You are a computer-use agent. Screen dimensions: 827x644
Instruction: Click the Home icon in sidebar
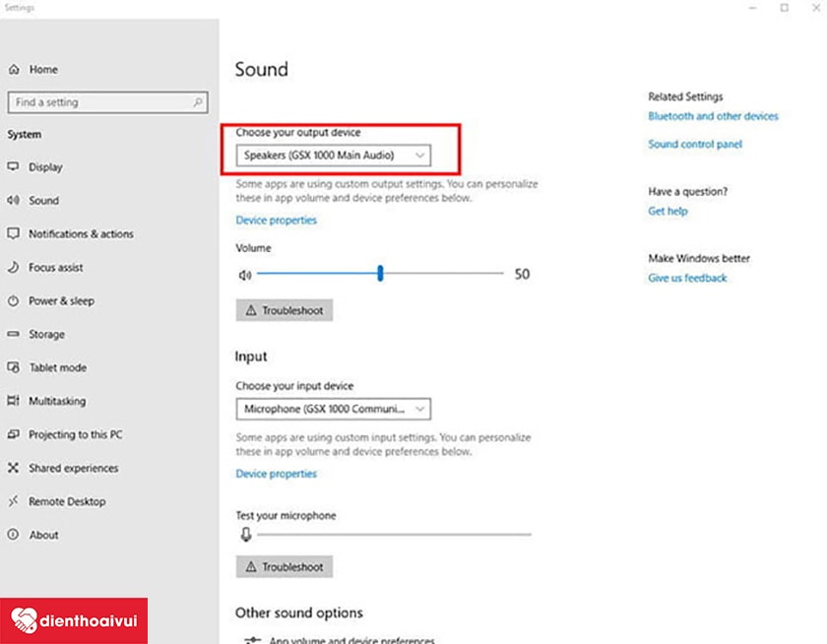point(14,70)
